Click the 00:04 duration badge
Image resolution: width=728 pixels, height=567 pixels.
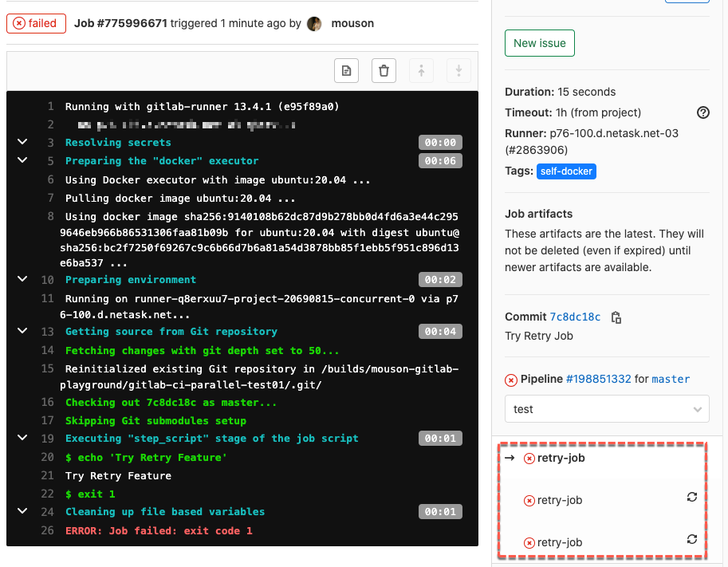440,332
